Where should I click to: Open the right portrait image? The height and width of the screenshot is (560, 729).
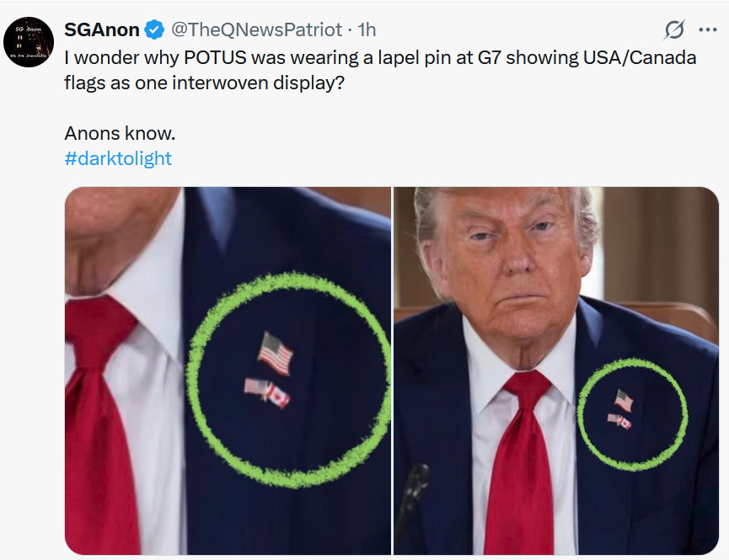tap(556, 371)
